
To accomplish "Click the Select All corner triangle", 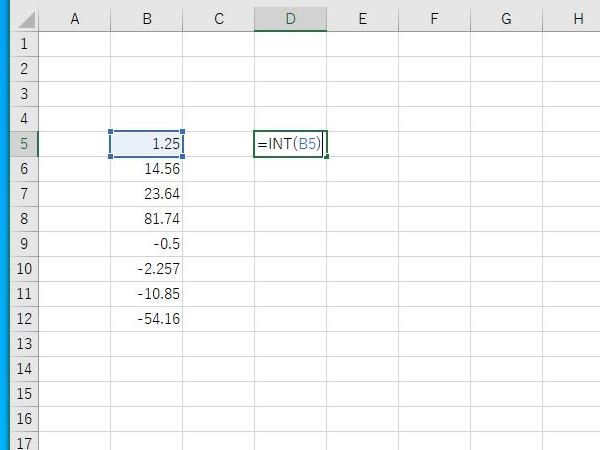I will (x=25, y=19).
